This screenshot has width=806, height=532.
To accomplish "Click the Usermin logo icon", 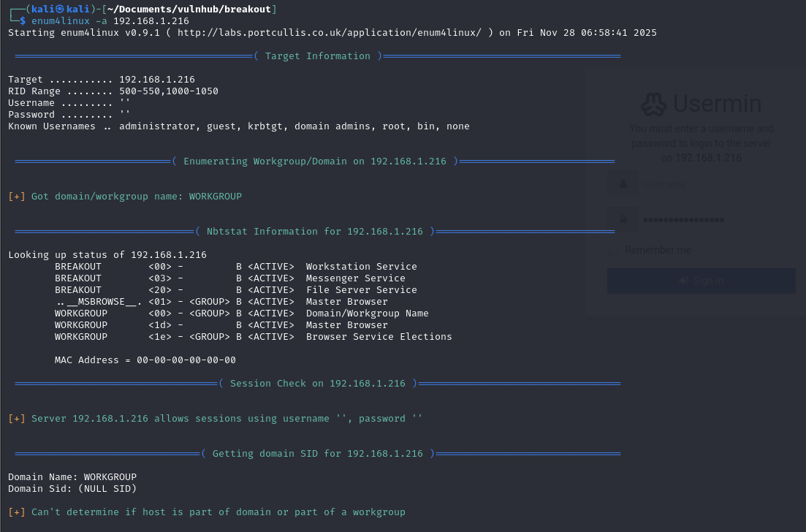I will coord(653,104).
